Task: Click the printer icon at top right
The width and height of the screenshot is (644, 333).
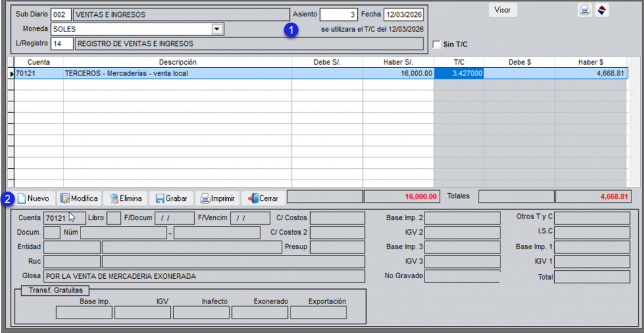Action: [x=584, y=10]
